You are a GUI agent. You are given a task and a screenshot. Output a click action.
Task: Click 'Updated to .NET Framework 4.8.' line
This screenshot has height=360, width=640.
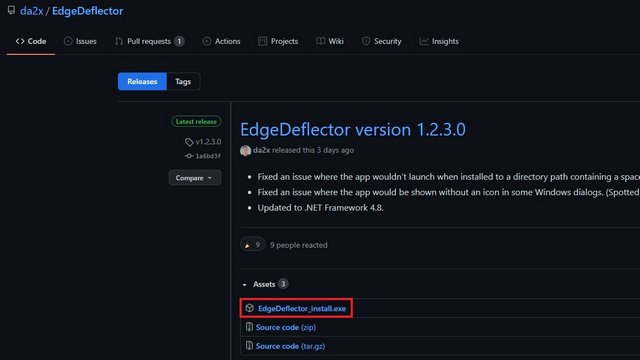pyautogui.click(x=320, y=208)
